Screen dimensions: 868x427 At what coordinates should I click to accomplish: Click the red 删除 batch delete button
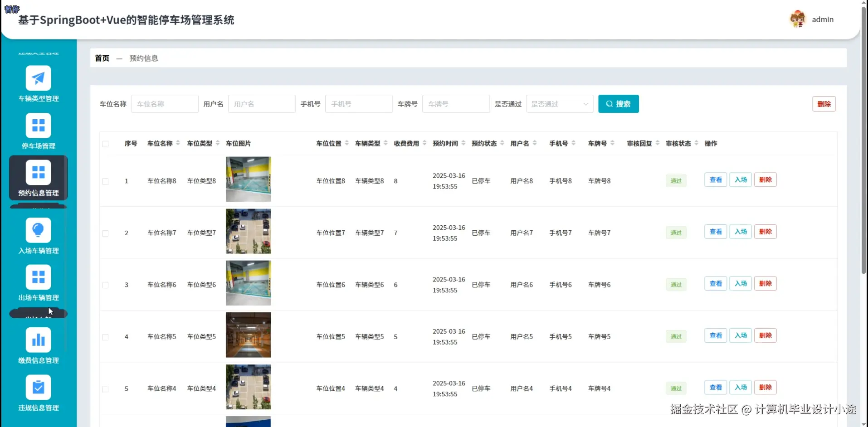pyautogui.click(x=824, y=104)
